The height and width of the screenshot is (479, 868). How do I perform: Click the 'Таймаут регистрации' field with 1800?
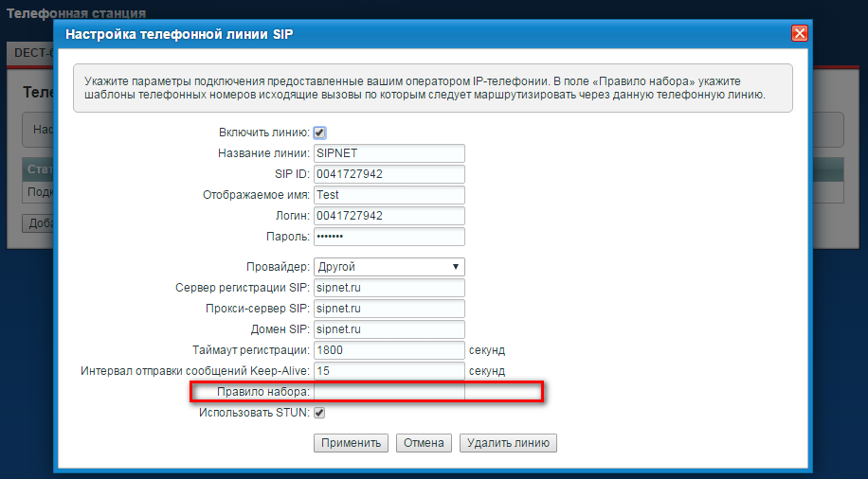[x=389, y=350]
